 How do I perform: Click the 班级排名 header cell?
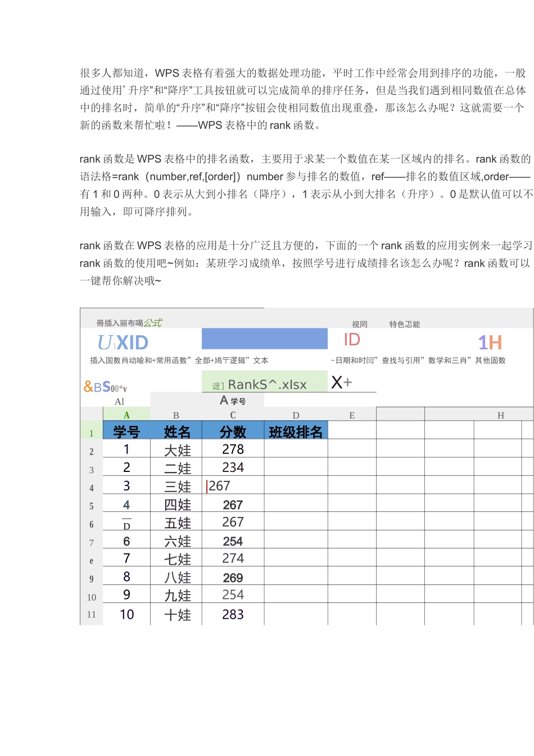pos(296,431)
